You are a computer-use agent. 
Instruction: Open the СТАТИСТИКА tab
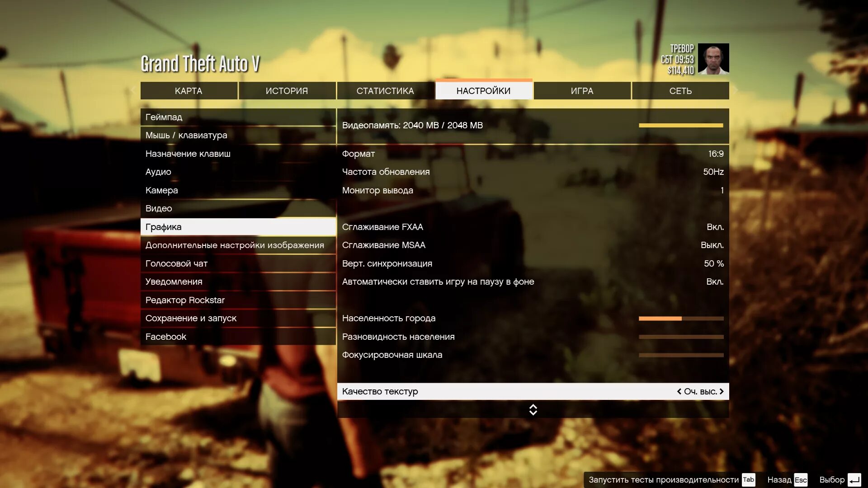coord(385,91)
